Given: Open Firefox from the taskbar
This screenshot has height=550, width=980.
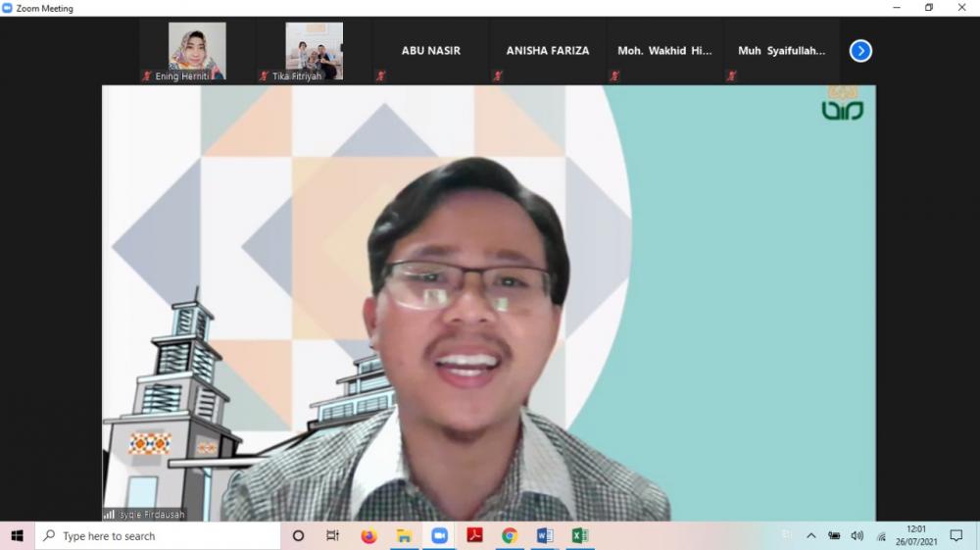Looking at the screenshot, I should tap(368, 536).
